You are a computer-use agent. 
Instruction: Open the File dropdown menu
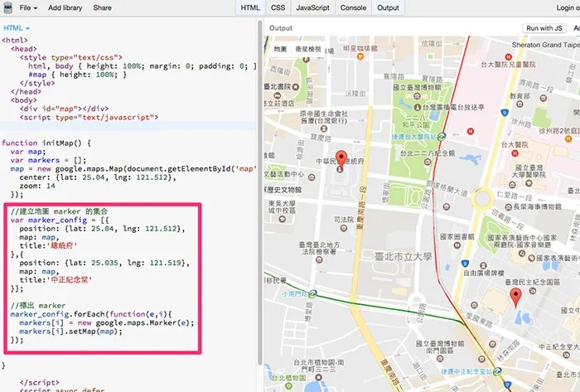(x=28, y=7)
